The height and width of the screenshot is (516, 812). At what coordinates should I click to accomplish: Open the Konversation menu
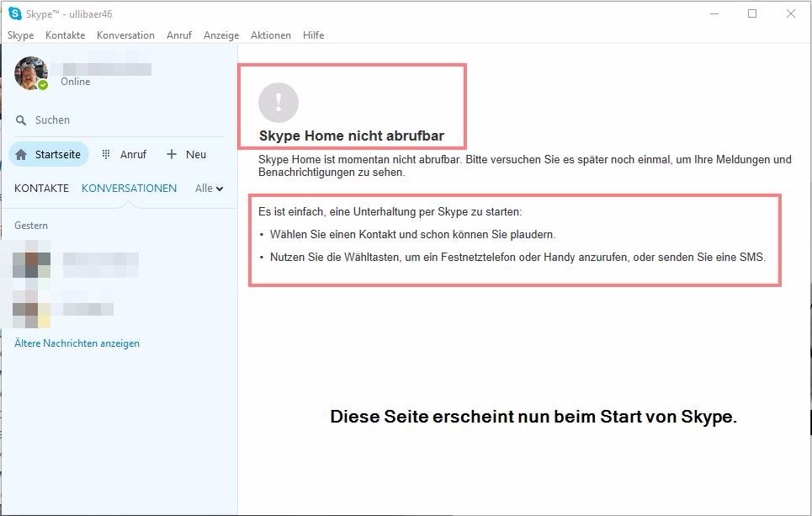(x=126, y=35)
